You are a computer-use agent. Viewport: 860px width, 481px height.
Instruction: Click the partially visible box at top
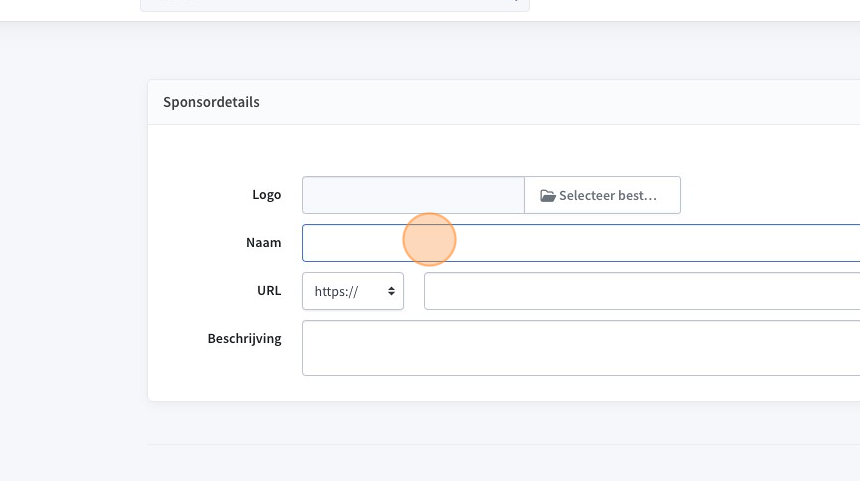click(335, 5)
